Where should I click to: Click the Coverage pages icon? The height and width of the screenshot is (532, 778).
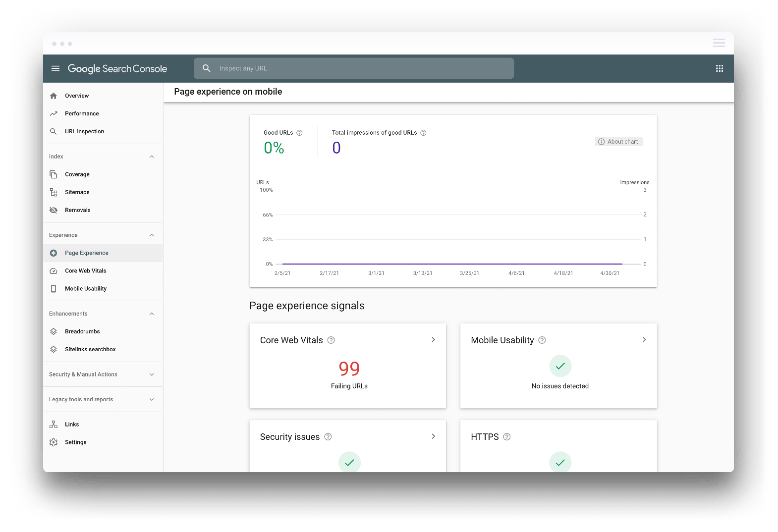click(54, 174)
